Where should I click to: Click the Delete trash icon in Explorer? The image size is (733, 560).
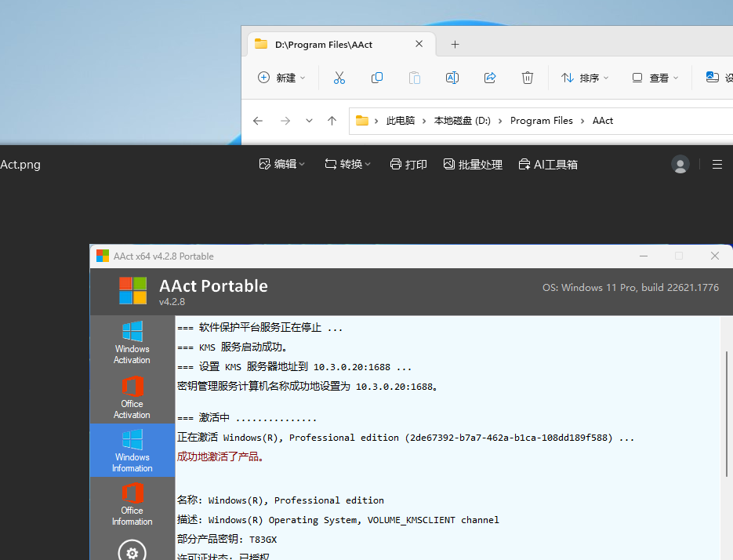tap(528, 78)
